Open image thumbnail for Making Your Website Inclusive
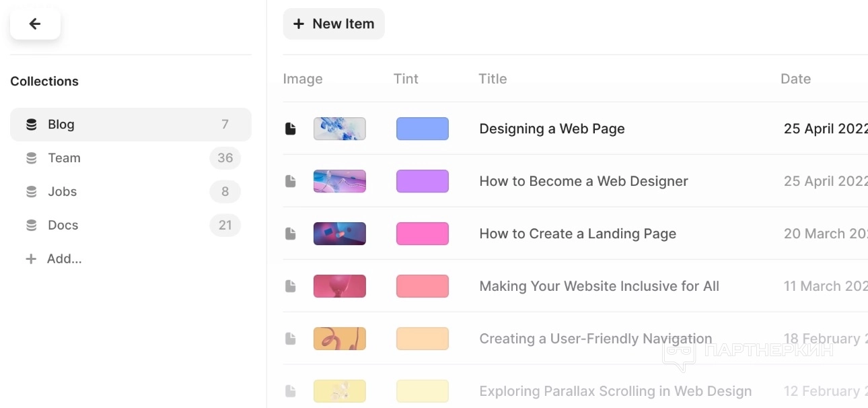Viewport: 868px width, 408px height. point(340,286)
